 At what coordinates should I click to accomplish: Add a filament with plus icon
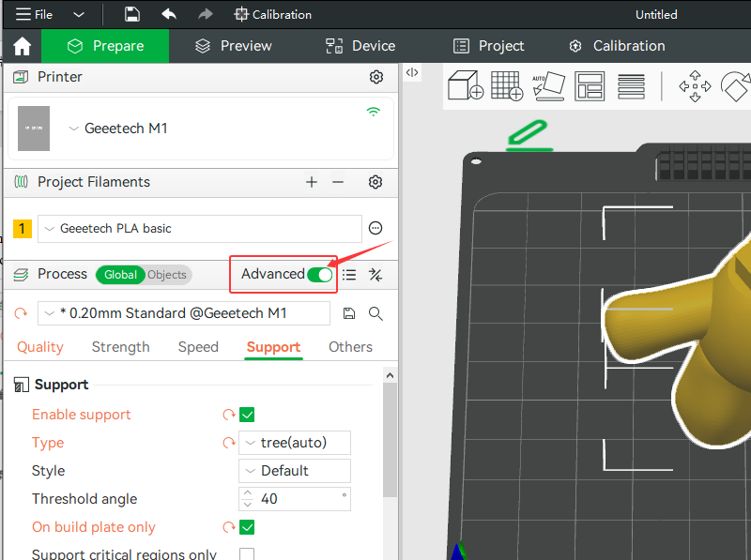pos(312,182)
